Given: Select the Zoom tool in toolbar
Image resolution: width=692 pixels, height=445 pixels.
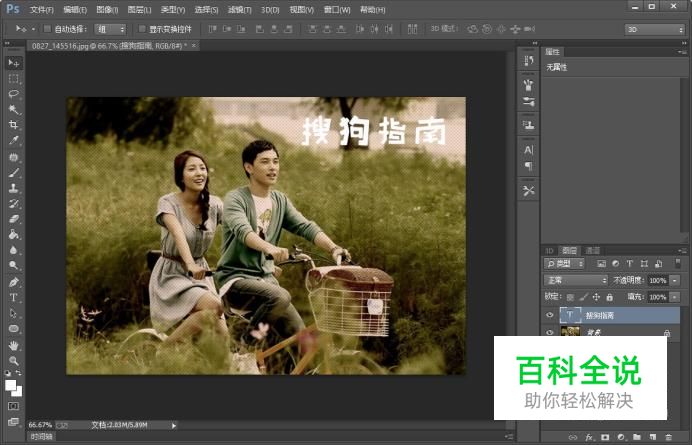Looking at the screenshot, I should (x=13, y=361).
